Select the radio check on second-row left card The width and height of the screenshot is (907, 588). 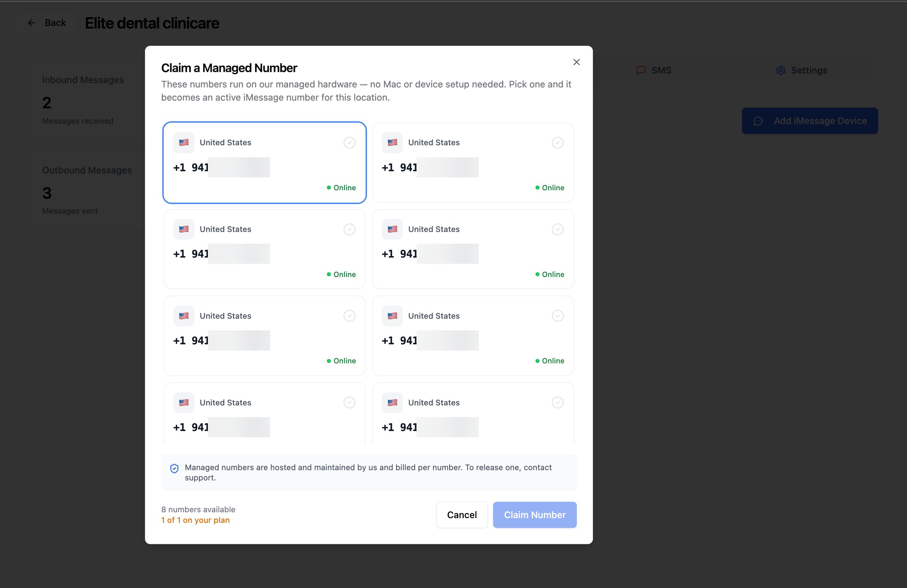click(x=349, y=229)
